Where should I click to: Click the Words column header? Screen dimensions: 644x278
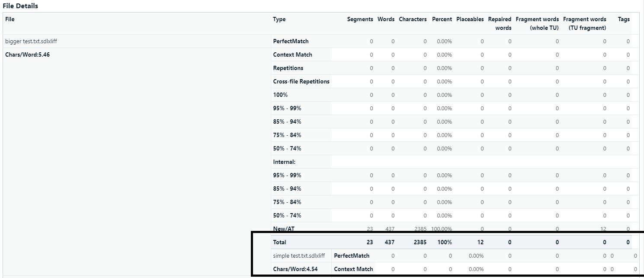[x=386, y=19]
